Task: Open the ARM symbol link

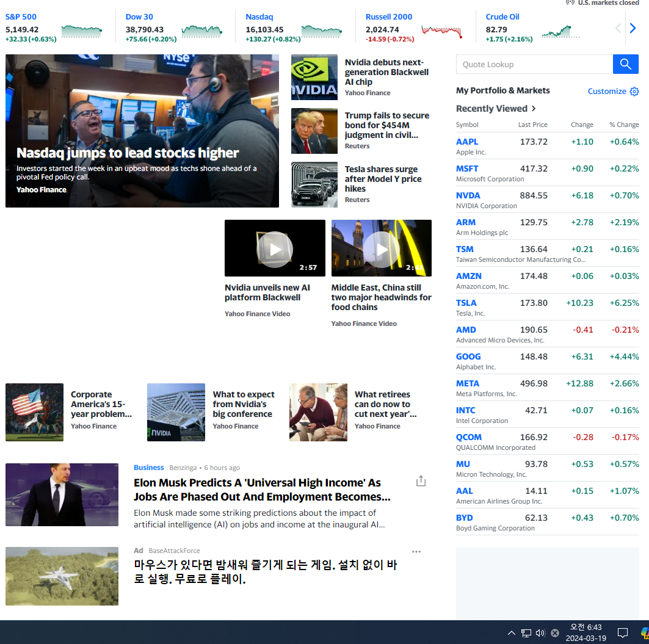Action: point(466,222)
